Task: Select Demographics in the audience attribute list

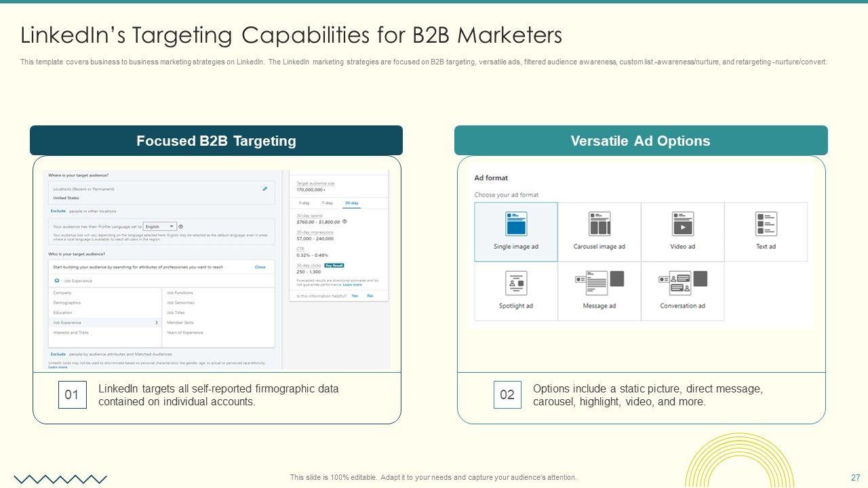Action: pos(67,303)
